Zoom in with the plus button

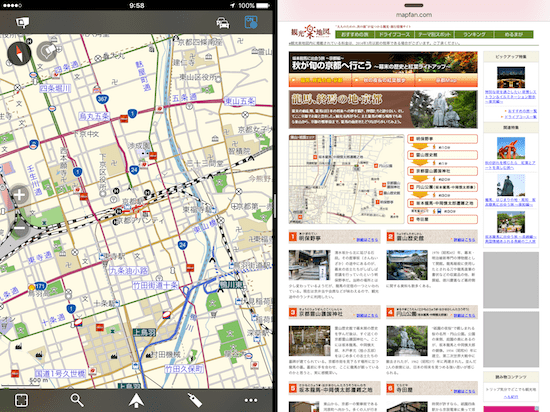20,195
